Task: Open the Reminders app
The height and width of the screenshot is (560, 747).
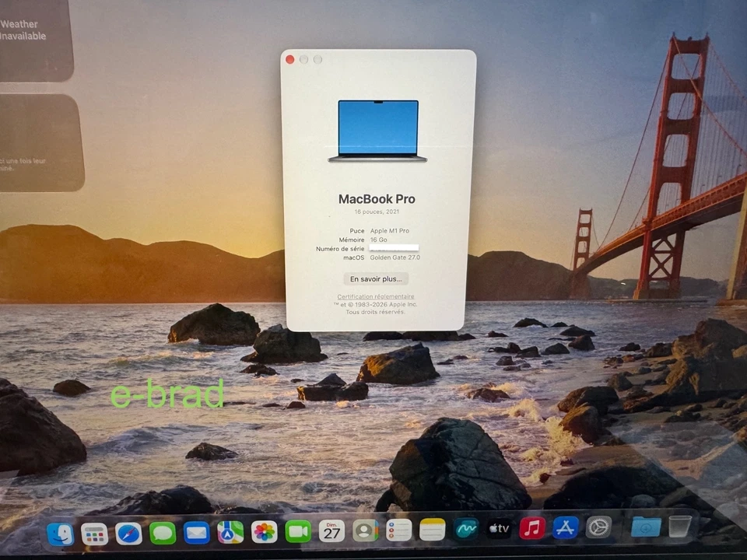Action: (x=398, y=530)
